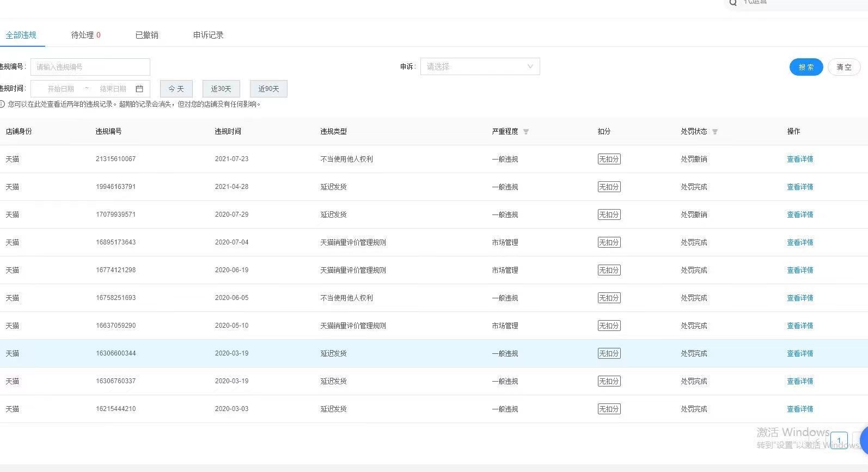Open the 已撤销 tab
The image size is (868, 472).
146,35
